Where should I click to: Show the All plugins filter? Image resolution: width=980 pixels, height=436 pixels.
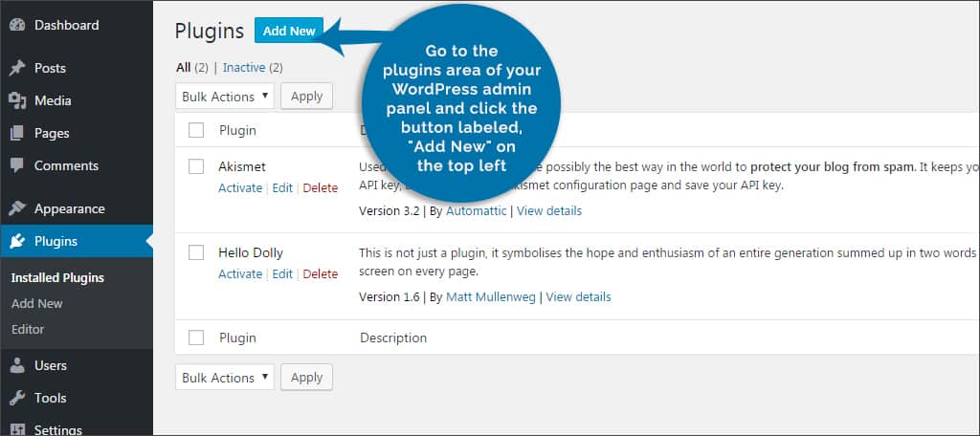[x=183, y=68]
